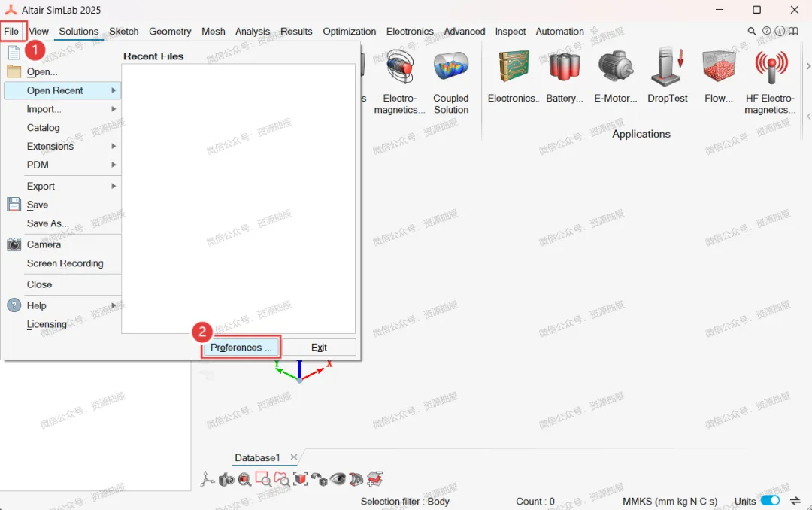Image resolution: width=812 pixels, height=510 pixels.
Task: Expand the Open Recent submenu
Action: pos(62,90)
